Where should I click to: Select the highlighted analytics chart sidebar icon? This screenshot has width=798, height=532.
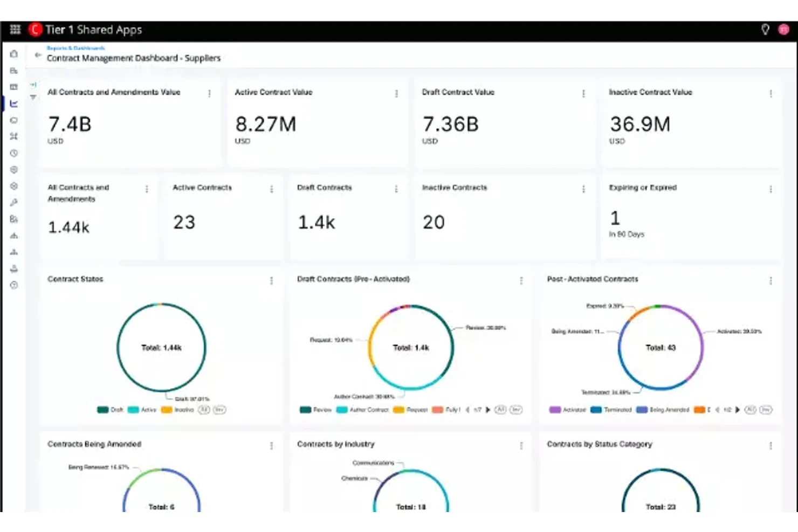[14, 103]
